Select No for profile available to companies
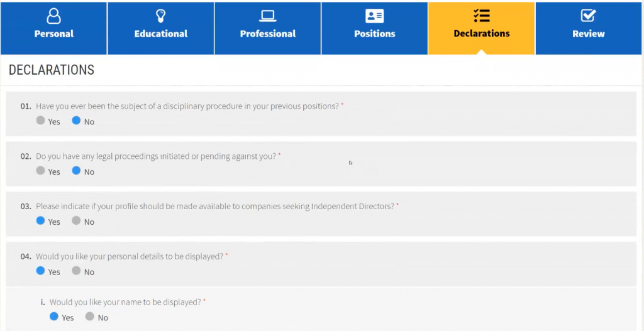644x331 pixels. pos(76,221)
